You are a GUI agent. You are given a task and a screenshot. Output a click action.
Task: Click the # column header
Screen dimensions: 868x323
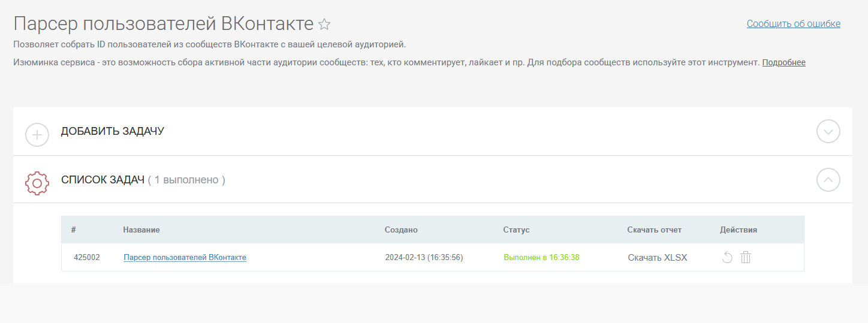(73, 230)
